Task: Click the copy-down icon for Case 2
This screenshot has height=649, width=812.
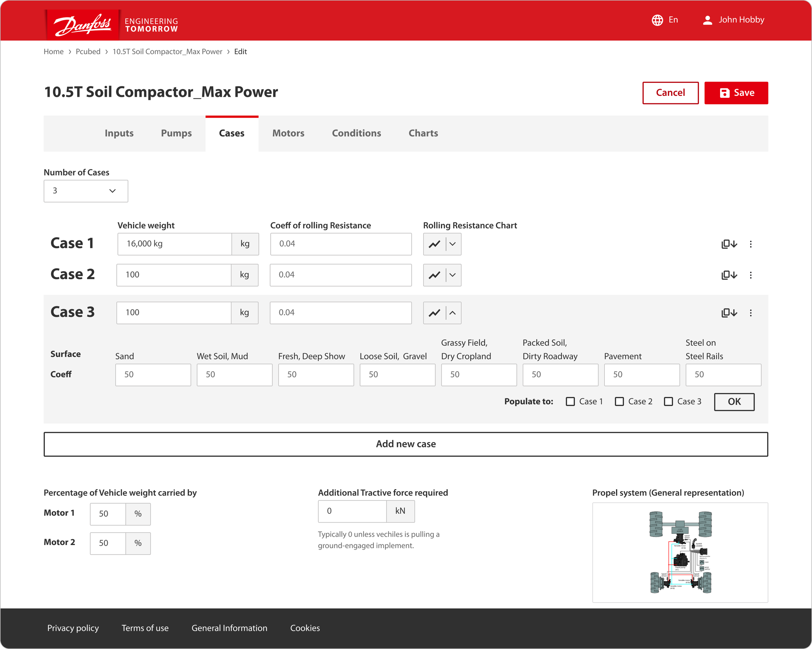Action: pos(729,275)
